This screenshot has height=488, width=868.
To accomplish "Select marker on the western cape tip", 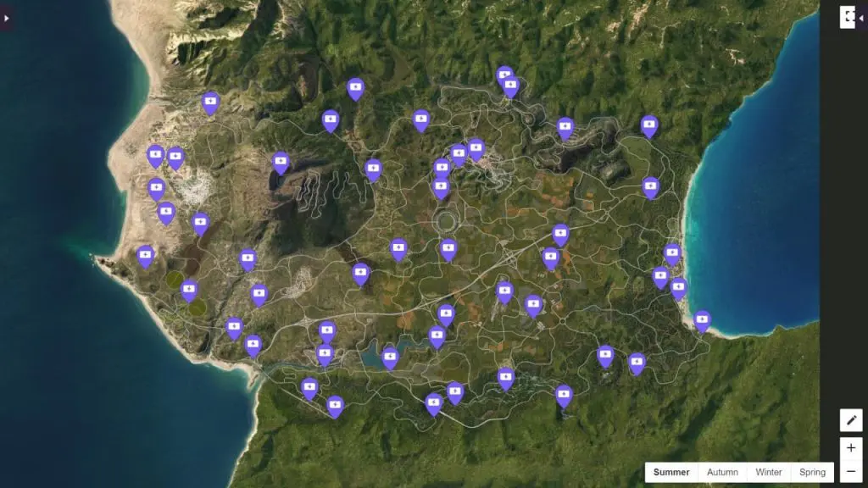I will pyautogui.click(x=145, y=257).
